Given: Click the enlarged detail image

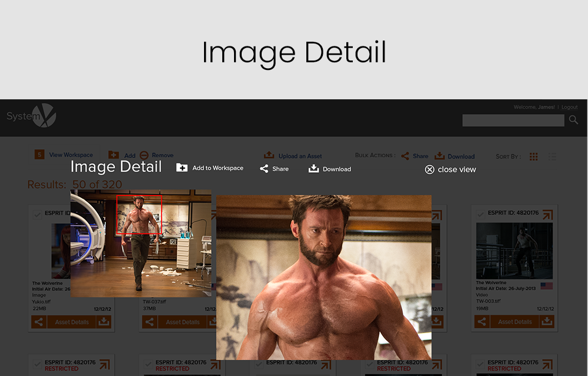Looking at the screenshot, I should pos(323,277).
